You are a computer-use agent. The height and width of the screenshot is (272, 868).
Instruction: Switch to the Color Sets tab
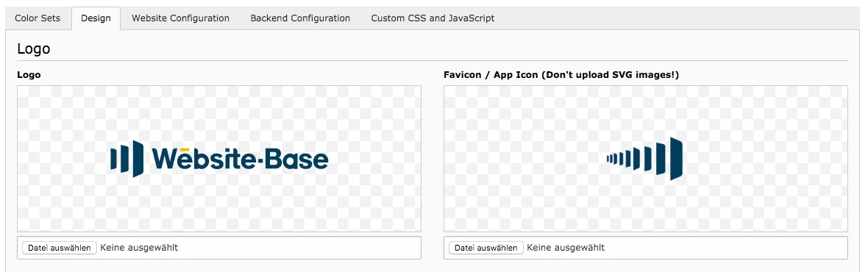point(38,18)
